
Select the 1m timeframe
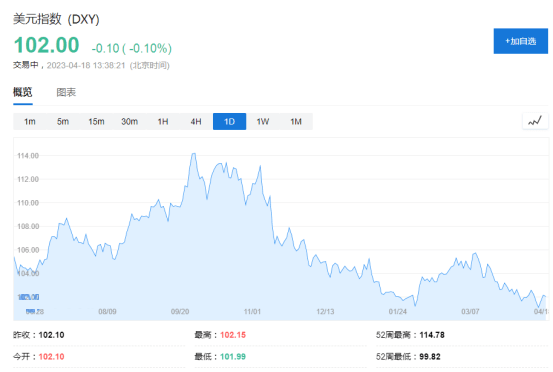pos(30,122)
